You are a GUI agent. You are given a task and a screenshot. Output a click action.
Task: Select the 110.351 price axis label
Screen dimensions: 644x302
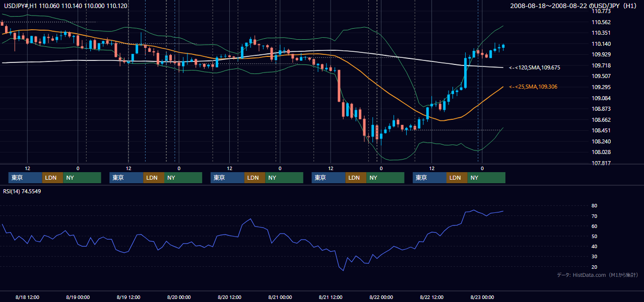click(x=602, y=33)
